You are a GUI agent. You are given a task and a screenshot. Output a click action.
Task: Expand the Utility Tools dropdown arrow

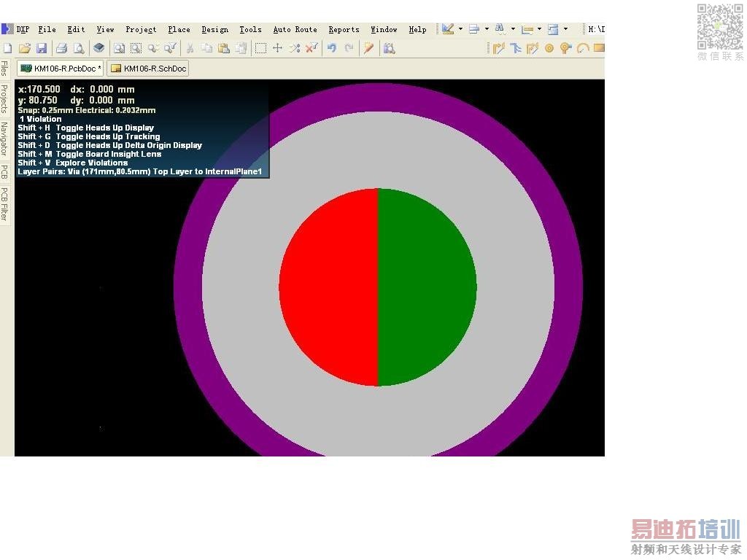(x=461, y=29)
